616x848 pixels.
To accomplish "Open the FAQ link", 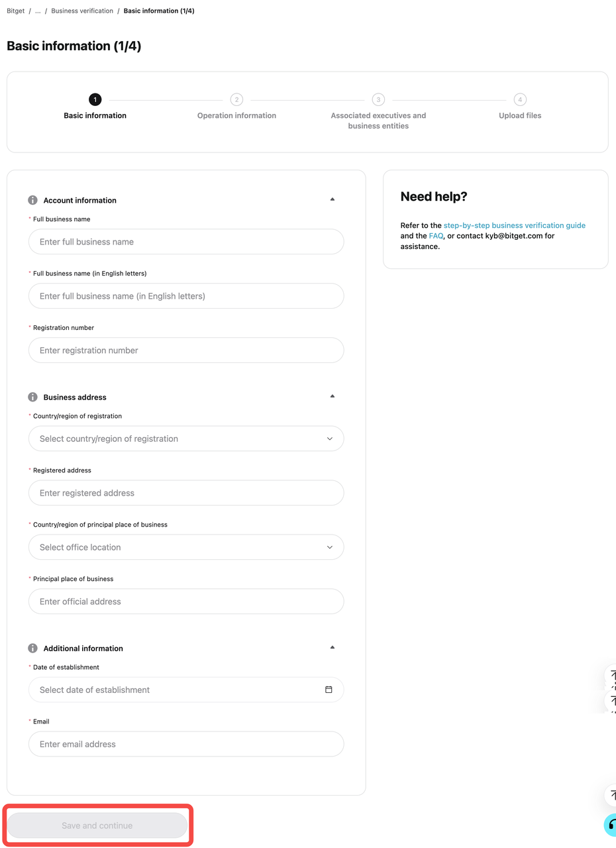I will tap(436, 235).
